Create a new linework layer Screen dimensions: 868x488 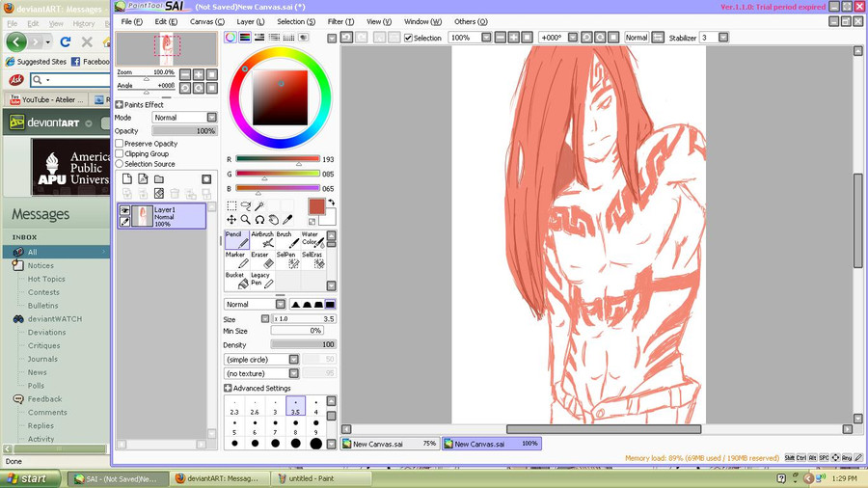click(x=143, y=178)
